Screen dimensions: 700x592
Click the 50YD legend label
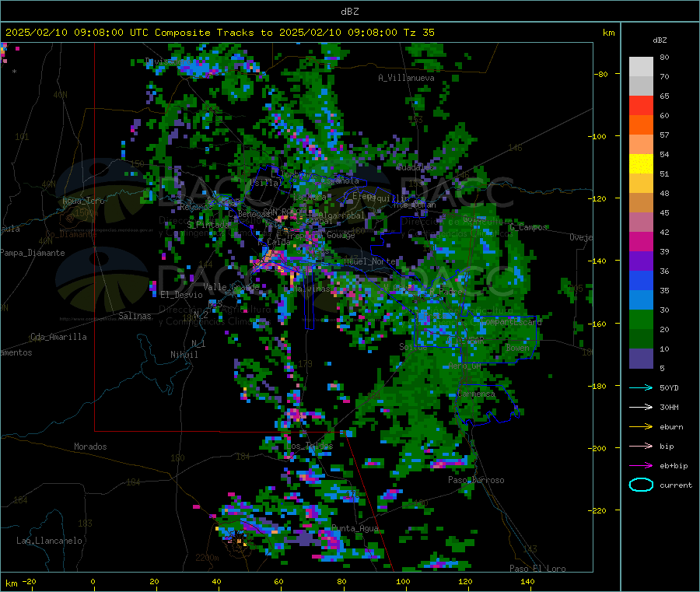pyautogui.click(x=669, y=387)
